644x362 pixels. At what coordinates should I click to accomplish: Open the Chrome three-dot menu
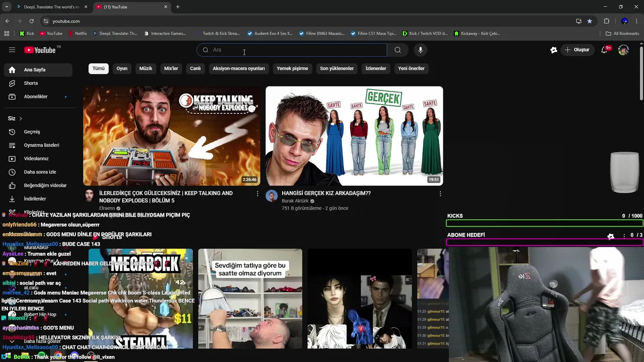(x=637, y=21)
